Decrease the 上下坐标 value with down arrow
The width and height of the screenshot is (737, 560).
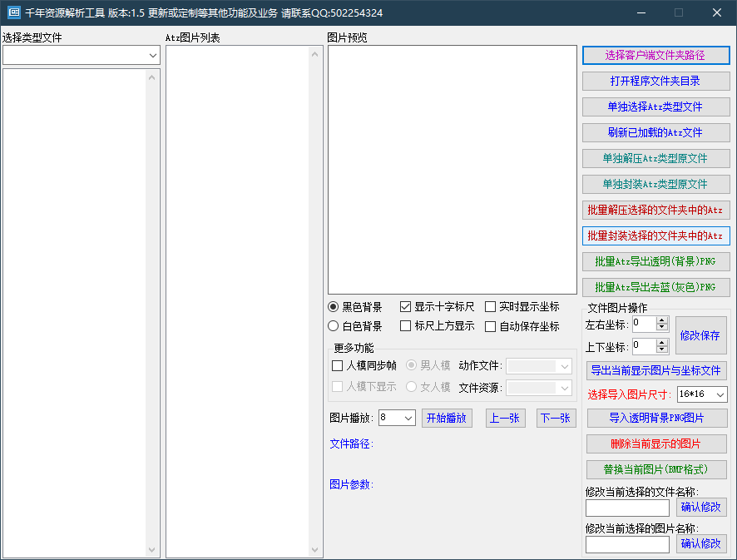662,350
